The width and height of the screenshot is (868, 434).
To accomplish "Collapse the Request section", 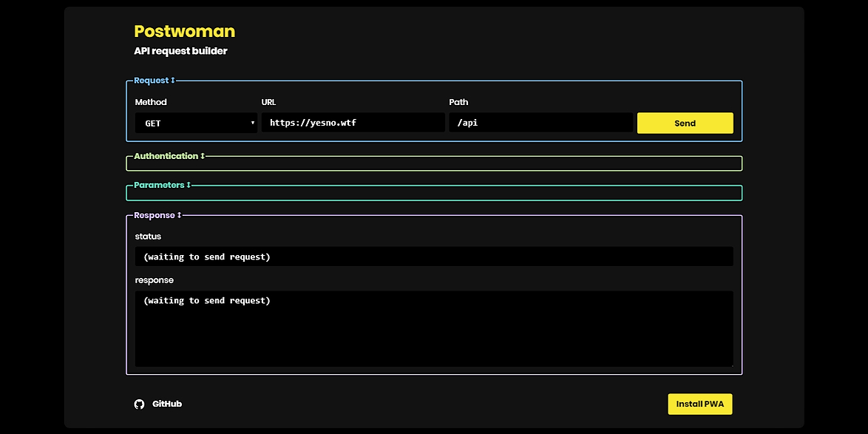I will click(x=155, y=81).
